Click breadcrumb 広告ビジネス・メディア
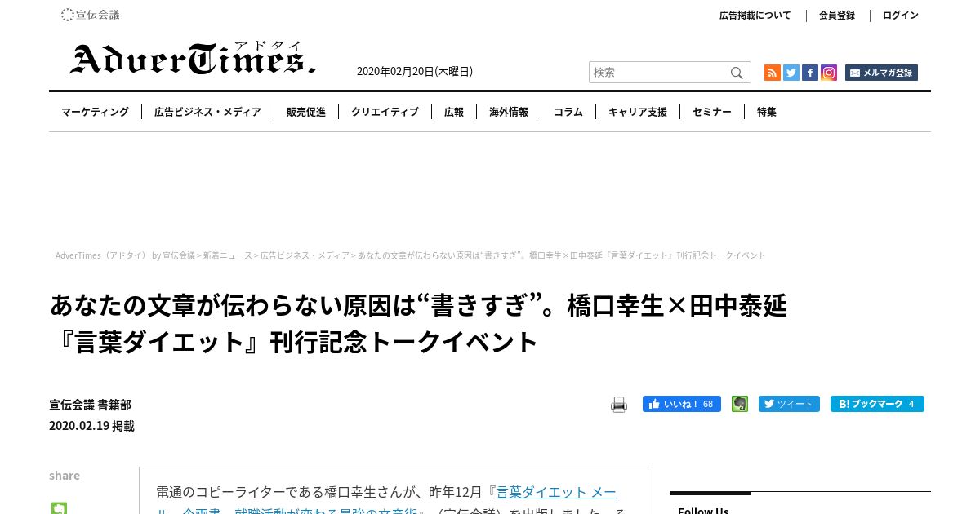Viewport: 980px width, 514px height. (x=305, y=255)
